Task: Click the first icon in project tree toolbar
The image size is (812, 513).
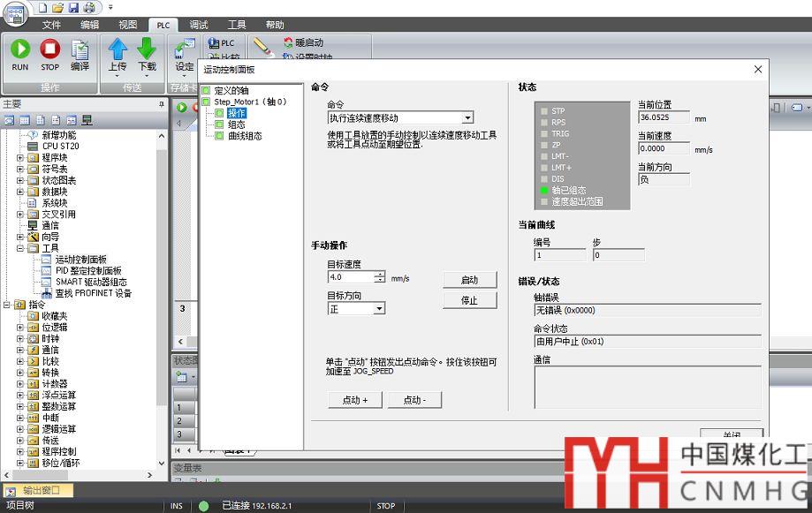Action: click(x=10, y=121)
